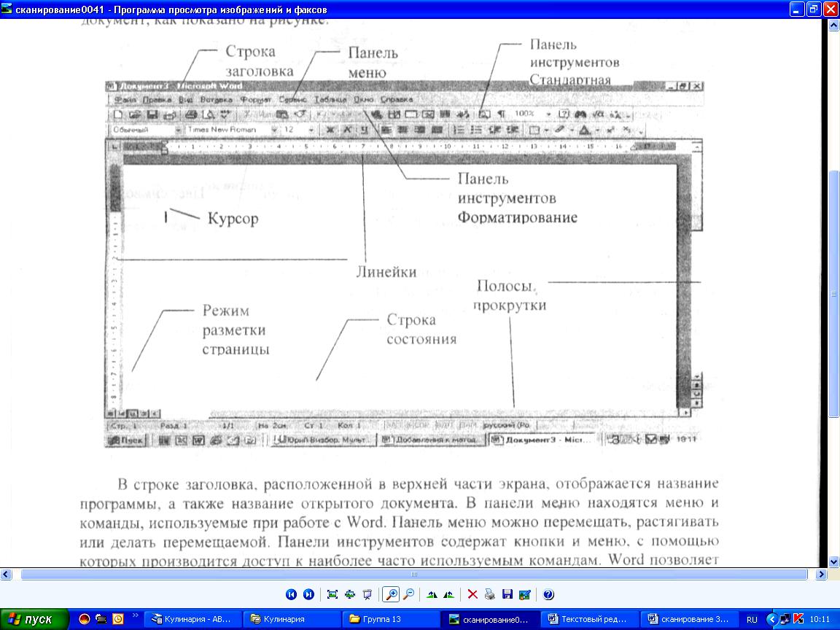
Task: Click the 'Полосы прокрутки' label in the scan
Action: [510, 295]
